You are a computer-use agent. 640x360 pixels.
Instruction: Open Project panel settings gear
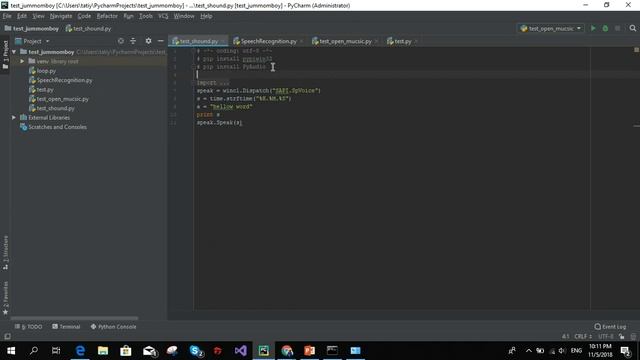(x=148, y=41)
